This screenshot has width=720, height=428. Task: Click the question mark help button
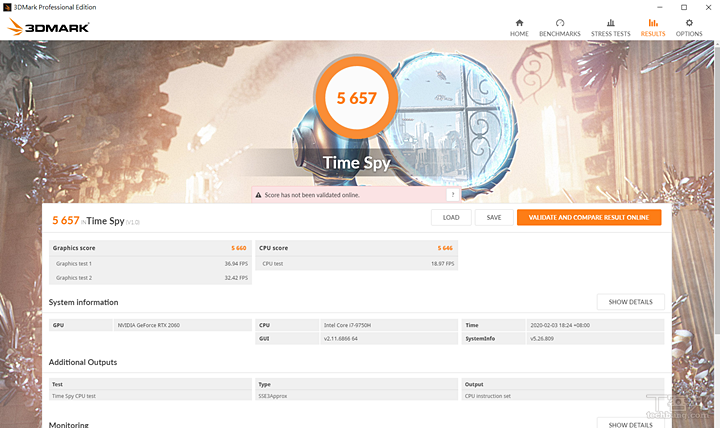[452, 195]
